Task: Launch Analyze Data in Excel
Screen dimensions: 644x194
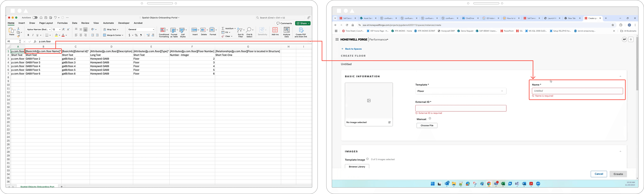Action: [x=286, y=32]
